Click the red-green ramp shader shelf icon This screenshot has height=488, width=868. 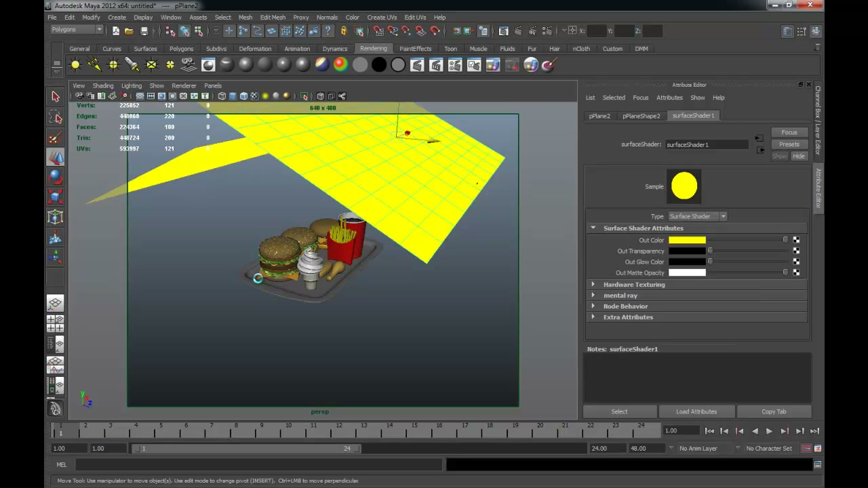coord(341,65)
